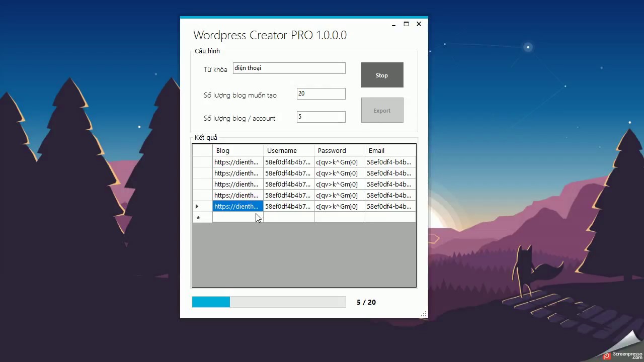Click the Wordpress Creator PRO 1.0.0.0 title
The image size is (644, 362).
[270, 35]
